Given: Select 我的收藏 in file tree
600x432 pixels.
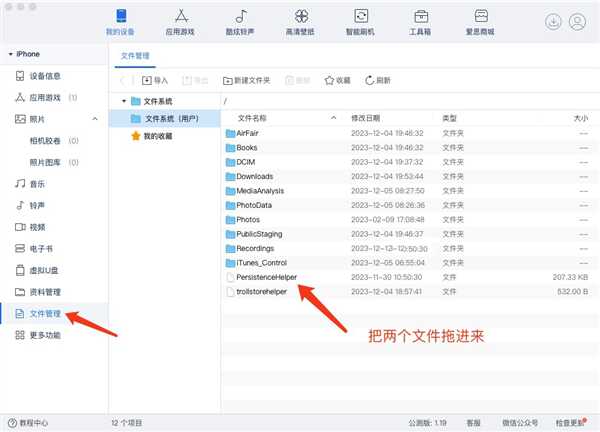Looking at the screenshot, I should [x=157, y=136].
